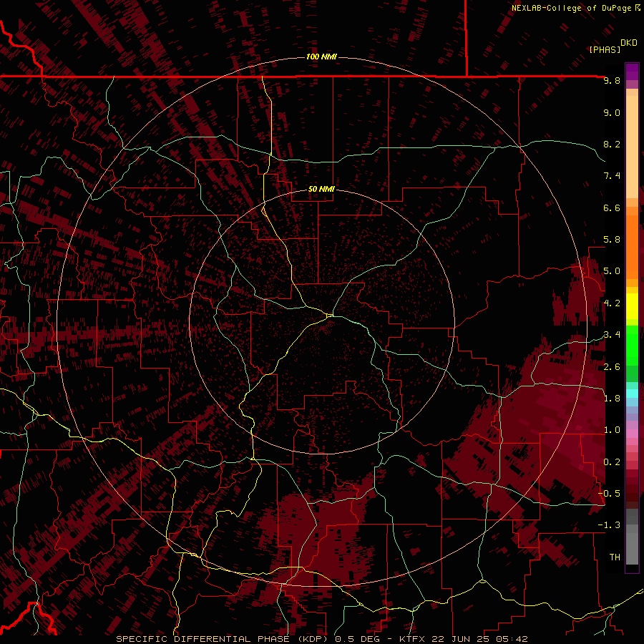Click the 2.6 legend value
The height and width of the screenshot is (644, 644).
coord(612,367)
